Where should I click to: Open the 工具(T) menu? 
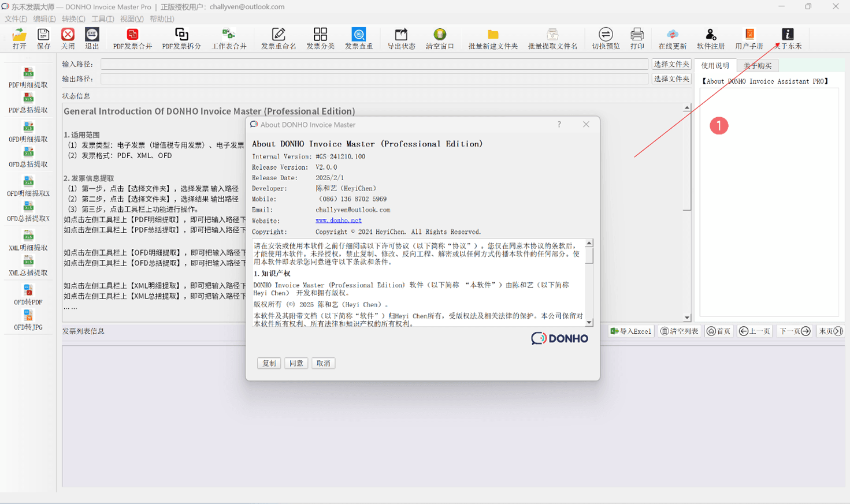[103, 19]
